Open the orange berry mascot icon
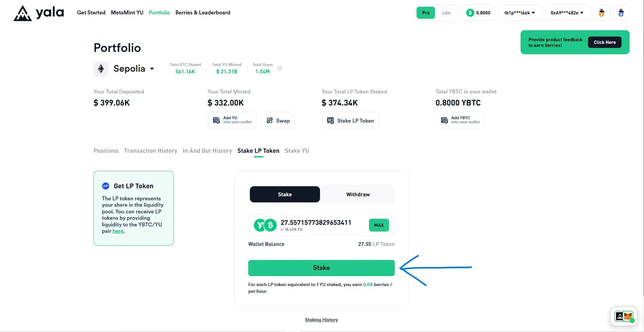The image size is (644, 332). tap(602, 13)
